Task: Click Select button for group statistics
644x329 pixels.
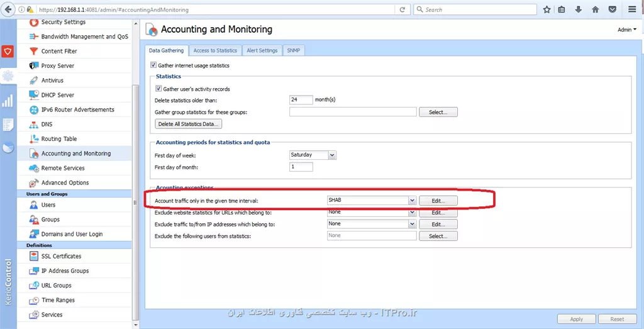Action: [x=438, y=112]
